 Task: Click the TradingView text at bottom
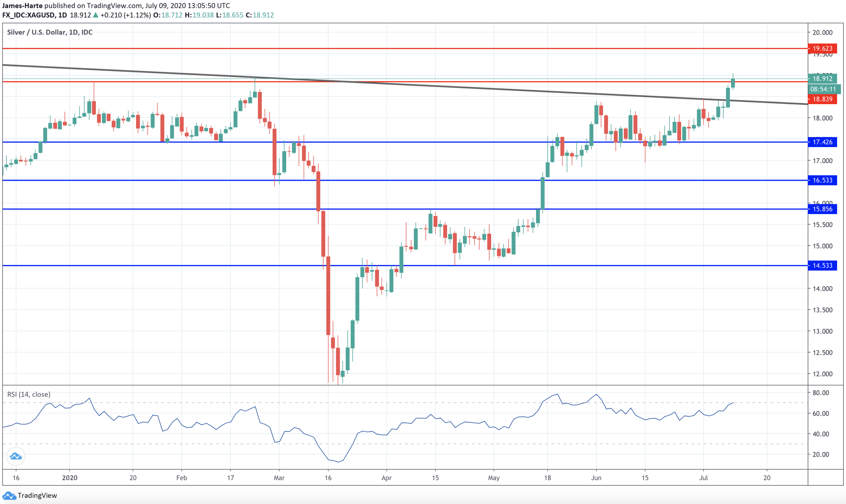(x=37, y=496)
